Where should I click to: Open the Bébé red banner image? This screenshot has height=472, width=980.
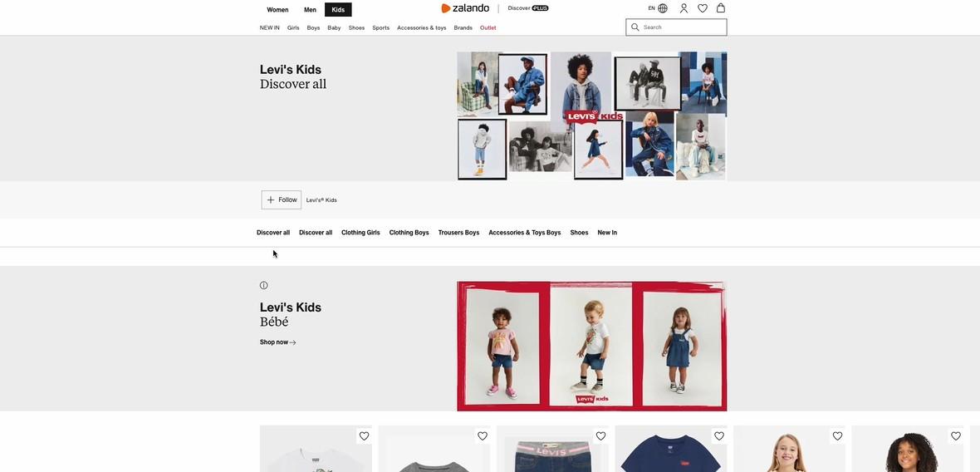[592, 347]
